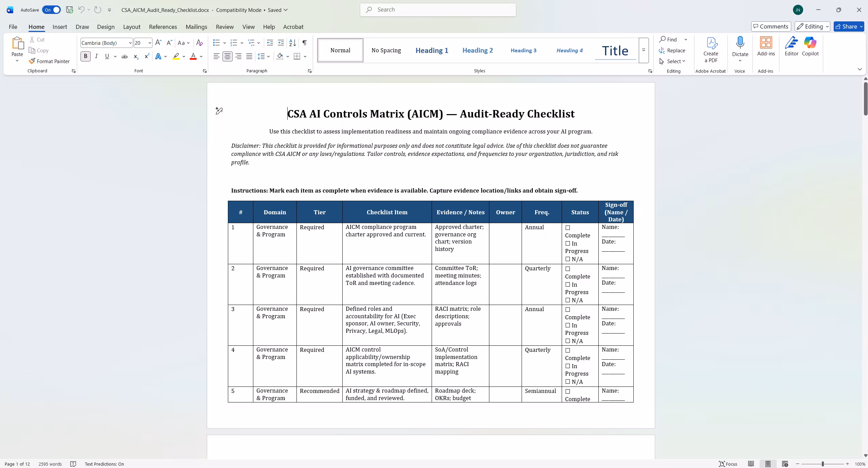The height and width of the screenshot is (468, 868).
Task: Open the Acrobat tab
Action: click(293, 27)
